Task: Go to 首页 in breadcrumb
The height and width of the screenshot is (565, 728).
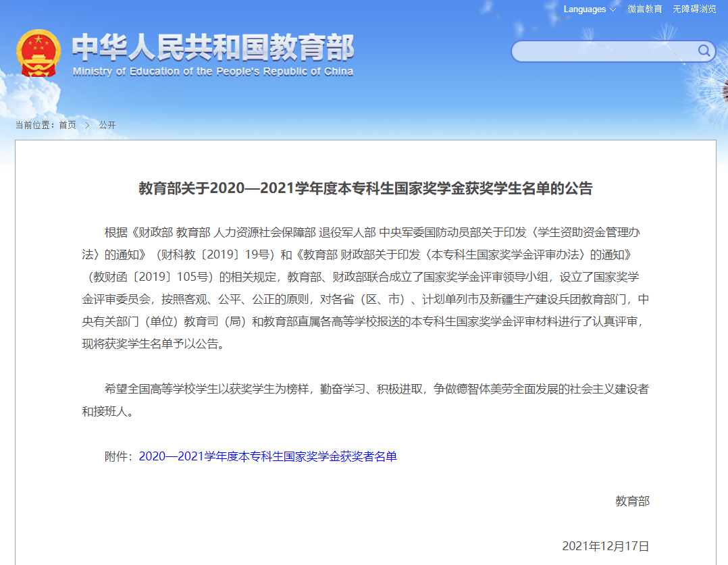Action: pos(68,125)
